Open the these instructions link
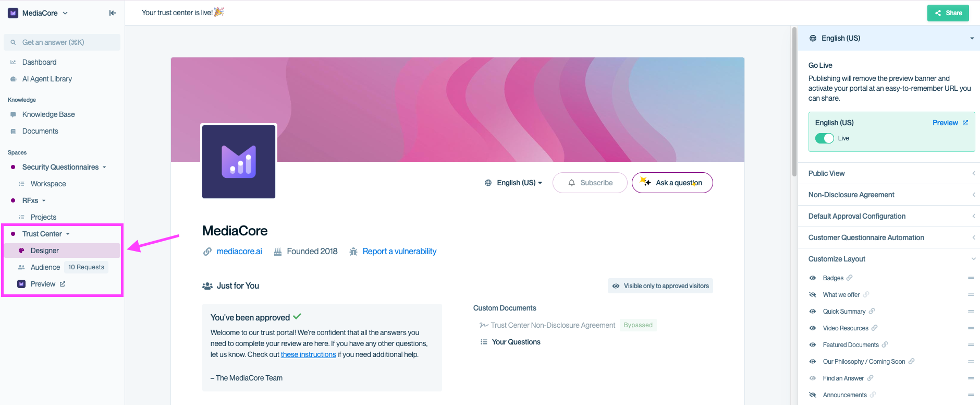 coord(308,354)
